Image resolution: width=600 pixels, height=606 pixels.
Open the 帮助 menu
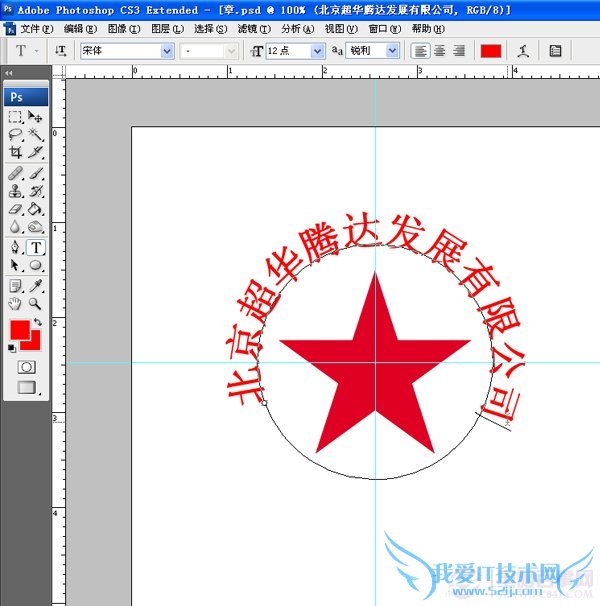tap(428, 29)
